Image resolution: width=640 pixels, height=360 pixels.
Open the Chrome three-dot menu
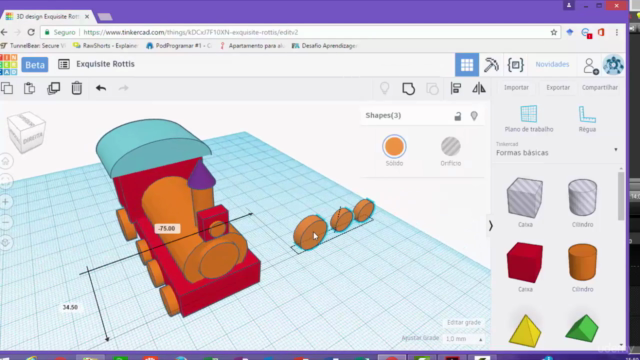[x=617, y=32]
